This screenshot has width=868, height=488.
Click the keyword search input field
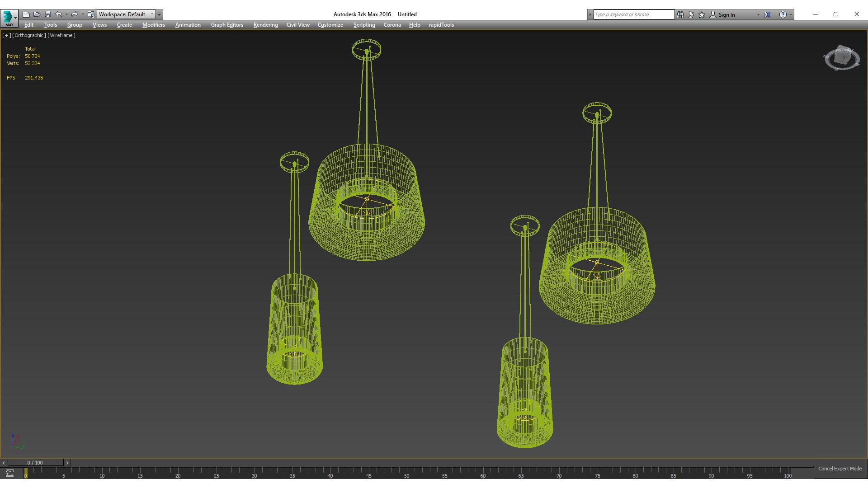pyautogui.click(x=634, y=14)
